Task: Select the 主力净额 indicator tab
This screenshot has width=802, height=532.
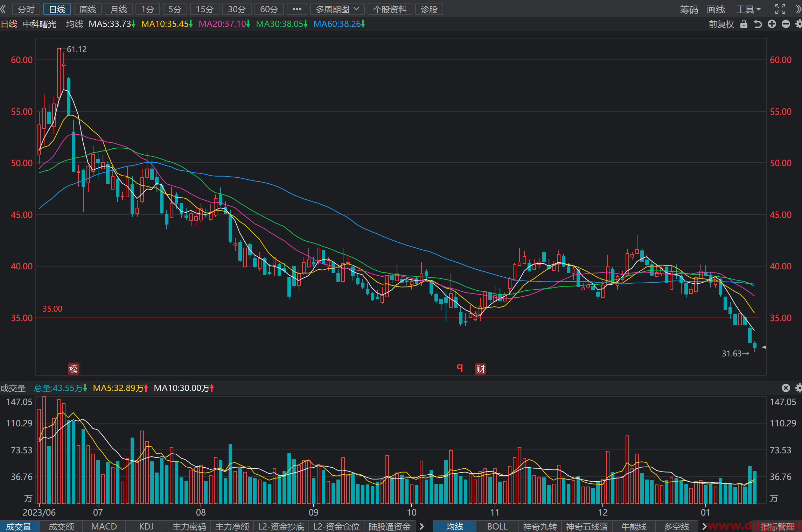Action: click(232, 526)
